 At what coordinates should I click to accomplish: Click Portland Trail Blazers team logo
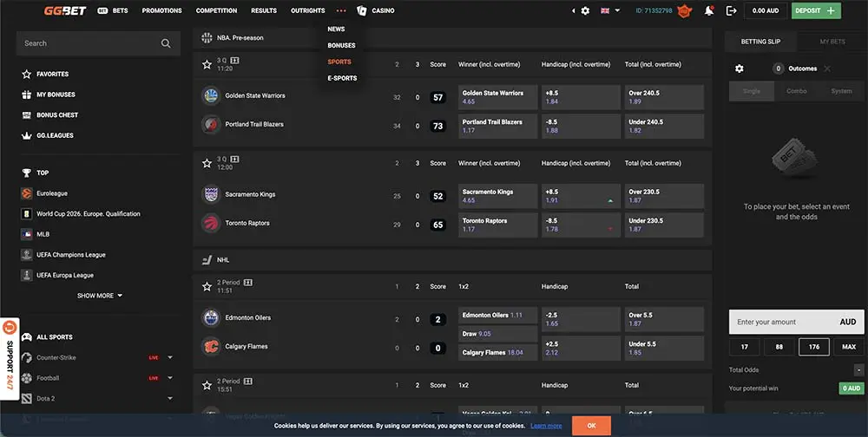[x=211, y=125]
